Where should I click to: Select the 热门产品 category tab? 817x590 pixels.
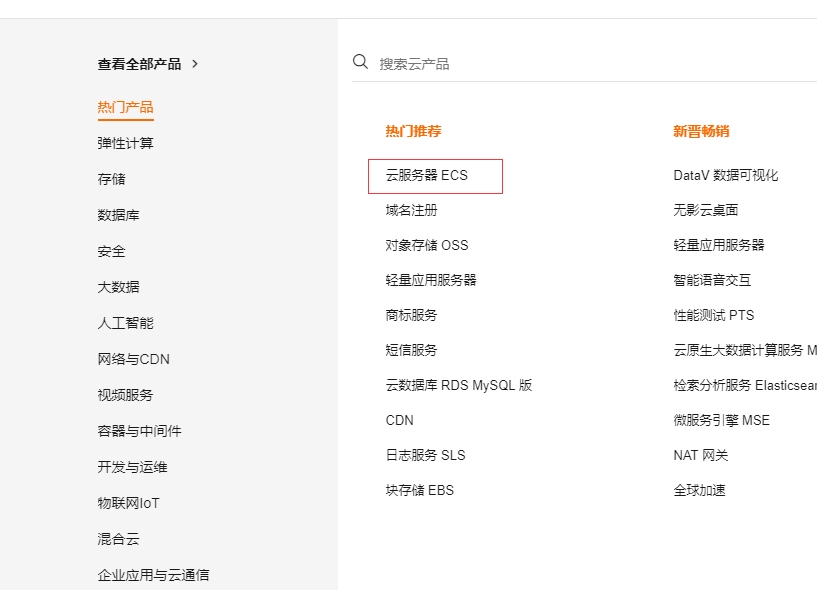[126, 107]
